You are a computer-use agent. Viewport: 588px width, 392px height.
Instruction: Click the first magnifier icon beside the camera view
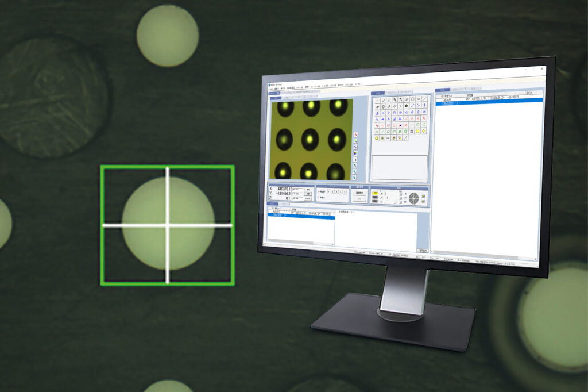[355, 166]
